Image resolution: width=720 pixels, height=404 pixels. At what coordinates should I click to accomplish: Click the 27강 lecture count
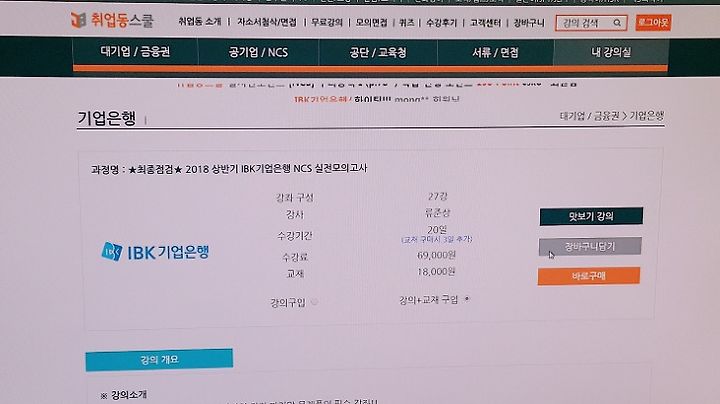tap(437, 196)
